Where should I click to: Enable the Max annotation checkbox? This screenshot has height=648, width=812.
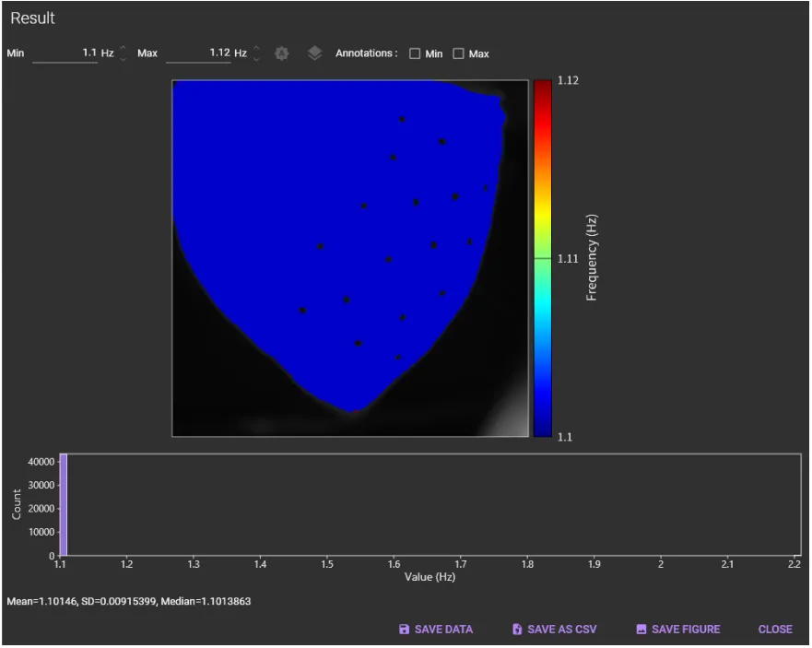[x=458, y=53]
